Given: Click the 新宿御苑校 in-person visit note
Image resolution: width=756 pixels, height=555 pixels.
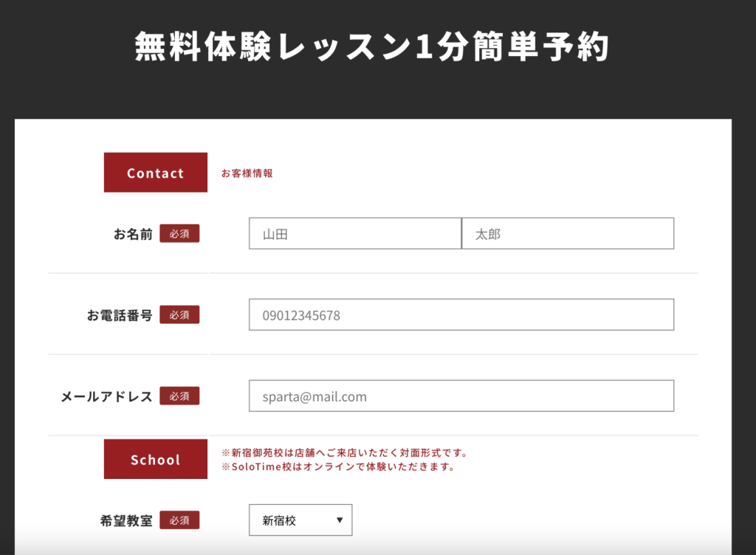Looking at the screenshot, I should [x=345, y=453].
